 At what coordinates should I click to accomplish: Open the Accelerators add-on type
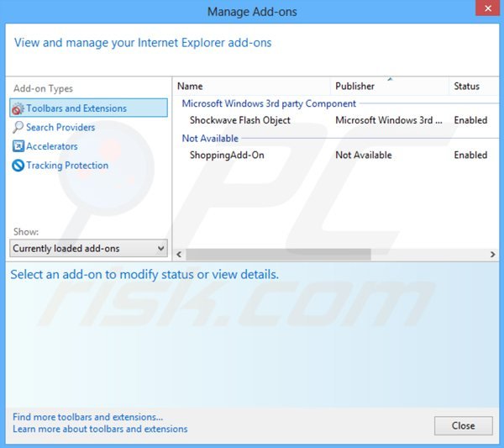52,146
